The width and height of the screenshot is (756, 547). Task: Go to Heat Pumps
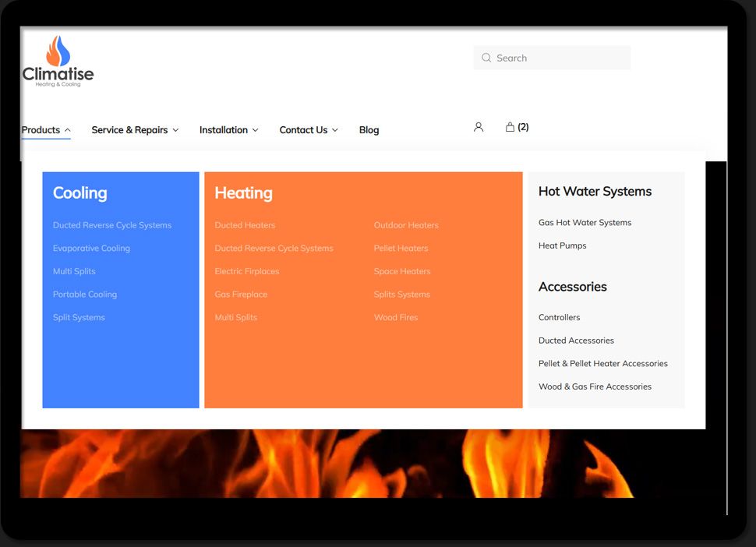562,245
